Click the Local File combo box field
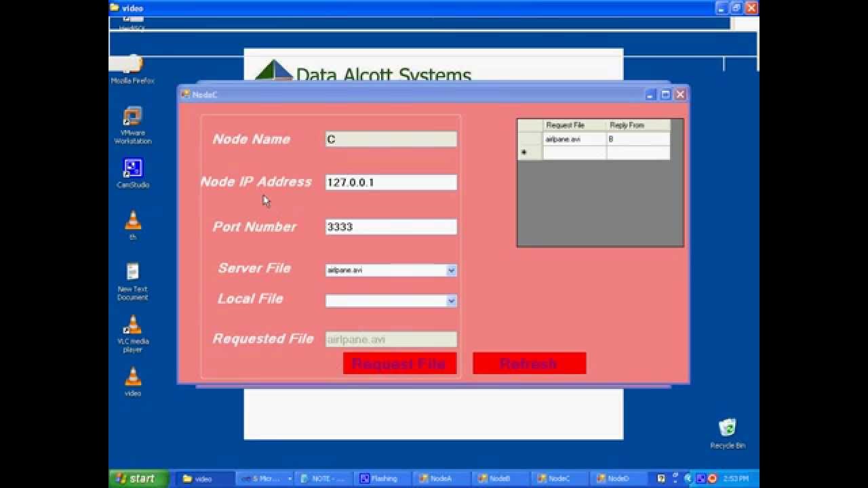 (x=386, y=301)
